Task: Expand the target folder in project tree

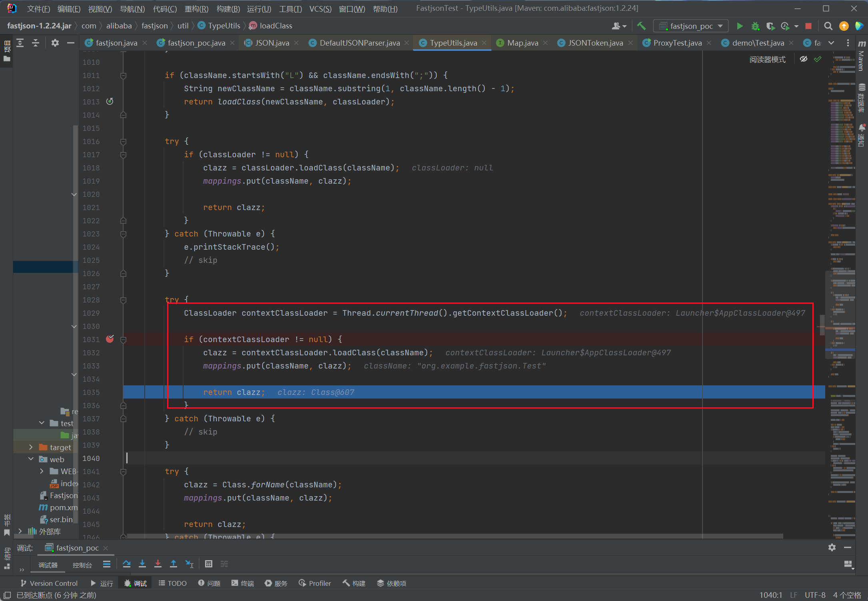Action: (31, 447)
